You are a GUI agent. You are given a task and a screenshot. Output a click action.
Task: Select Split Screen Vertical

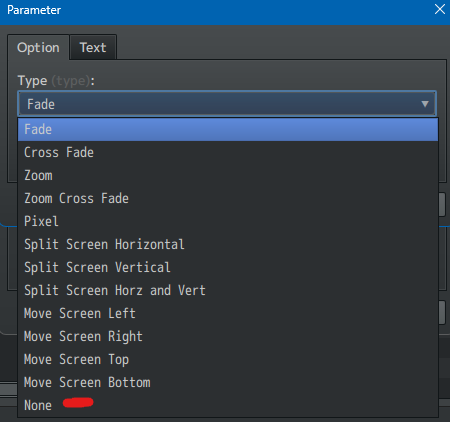coord(228,267)
